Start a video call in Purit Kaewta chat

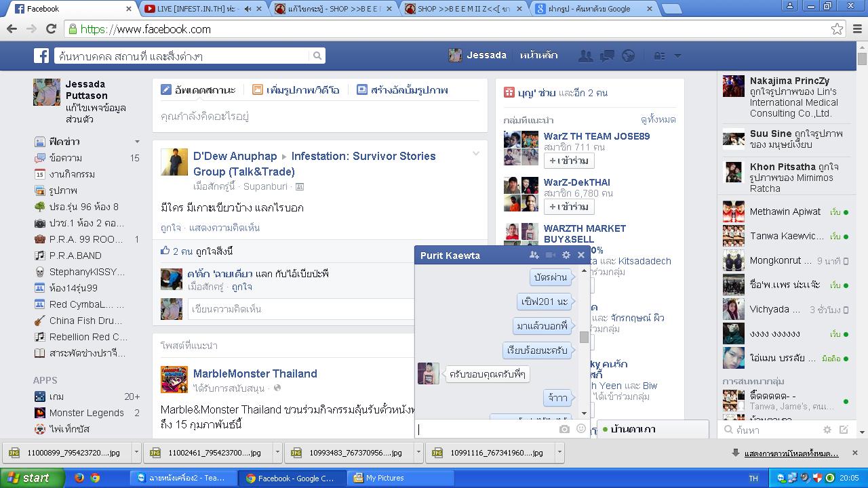[x=551, y=255]
